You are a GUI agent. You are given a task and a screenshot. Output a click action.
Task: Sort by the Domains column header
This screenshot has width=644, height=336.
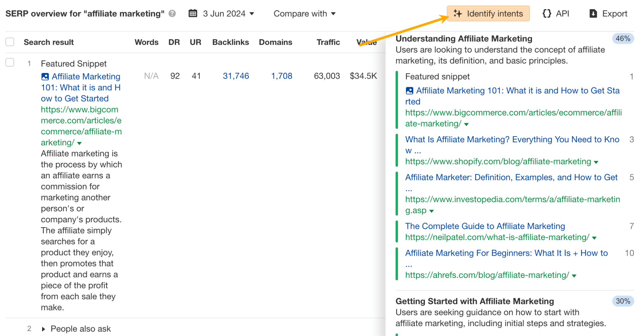(x=275, y=42)
